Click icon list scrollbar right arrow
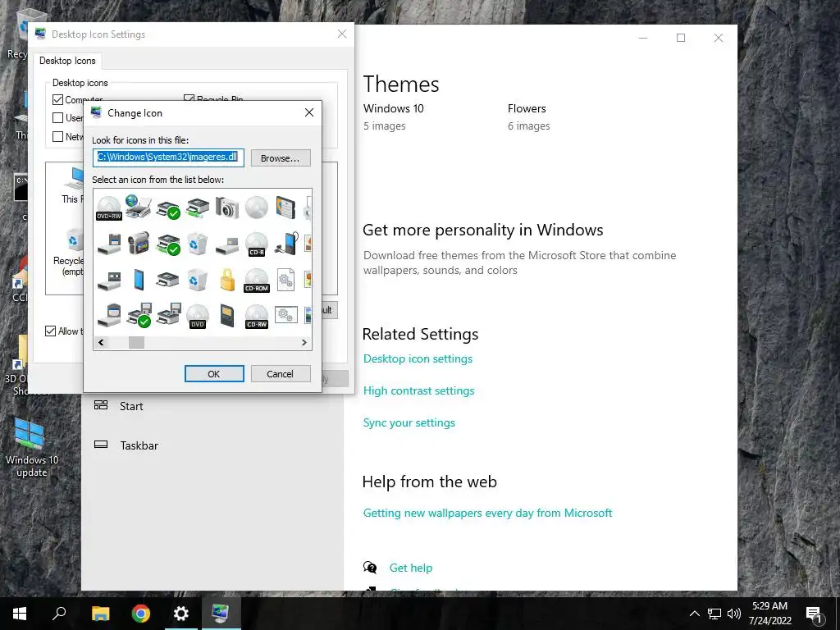 [x=304, y=342]
